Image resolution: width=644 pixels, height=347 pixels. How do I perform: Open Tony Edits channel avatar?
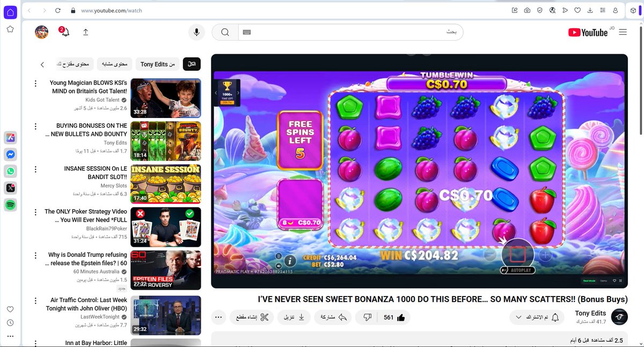[619, 317]
